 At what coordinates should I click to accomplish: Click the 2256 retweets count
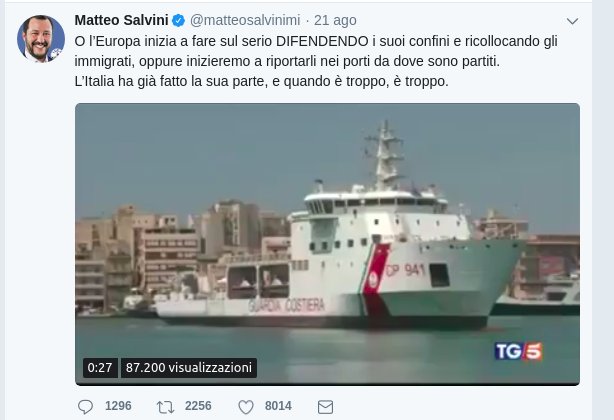[198, 406]
